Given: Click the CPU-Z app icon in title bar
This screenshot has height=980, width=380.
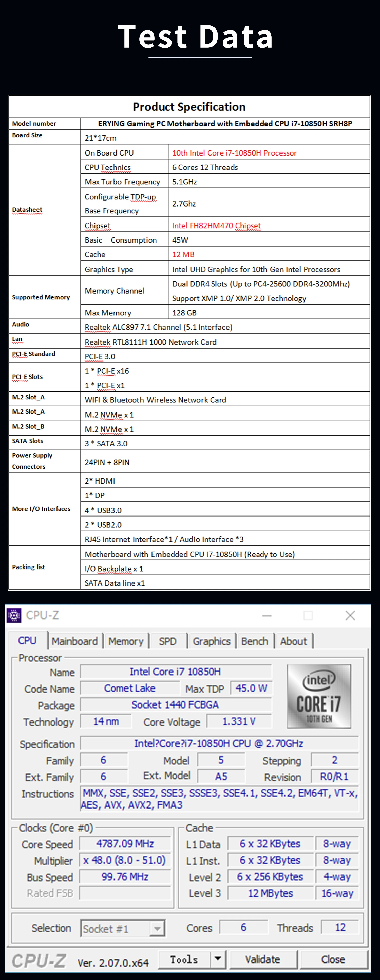Looking at the screenshot, I should tap(14, 615).
